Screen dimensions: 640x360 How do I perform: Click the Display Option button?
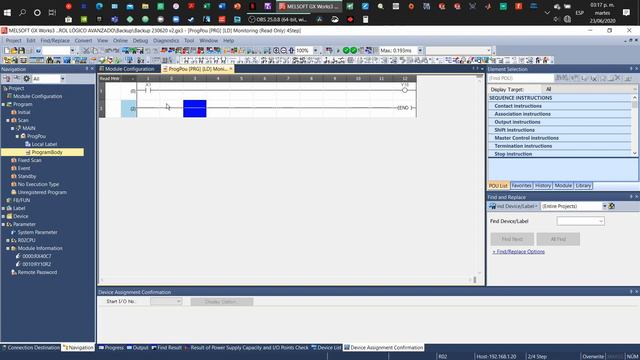222,302
